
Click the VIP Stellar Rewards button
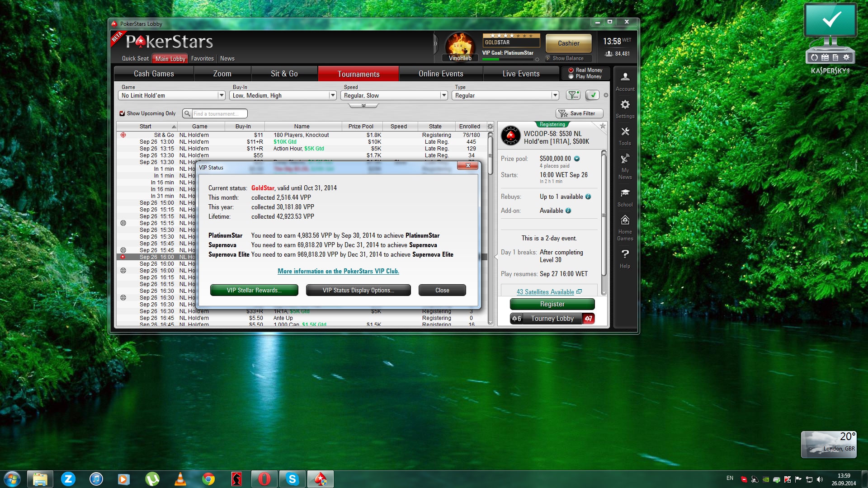(x=254, y=290)
